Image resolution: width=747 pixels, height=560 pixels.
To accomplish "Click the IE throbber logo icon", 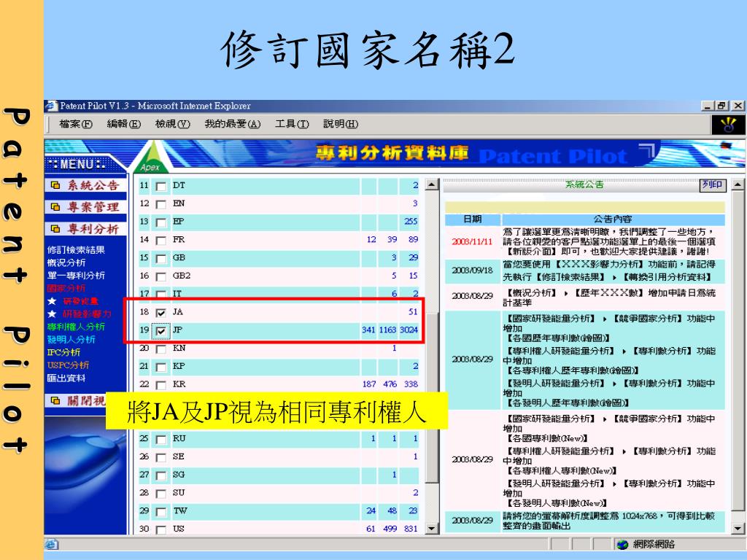I will tap(728, 125).
